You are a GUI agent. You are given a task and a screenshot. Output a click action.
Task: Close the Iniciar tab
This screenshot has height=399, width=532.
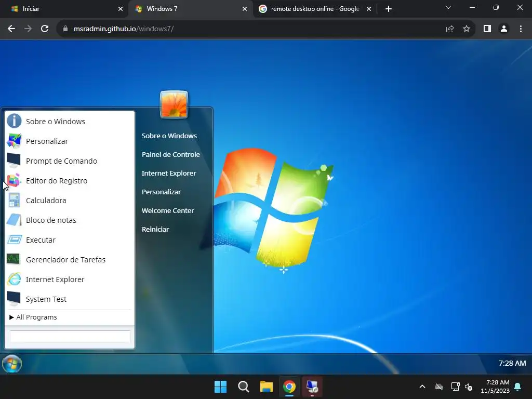tap(121, 9)
